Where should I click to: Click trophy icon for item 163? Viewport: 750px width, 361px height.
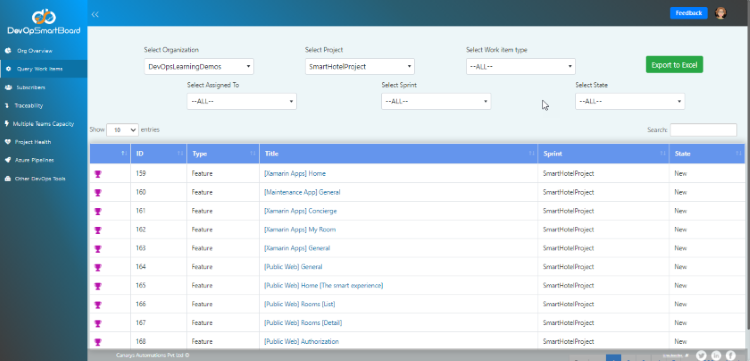[98, 249]
